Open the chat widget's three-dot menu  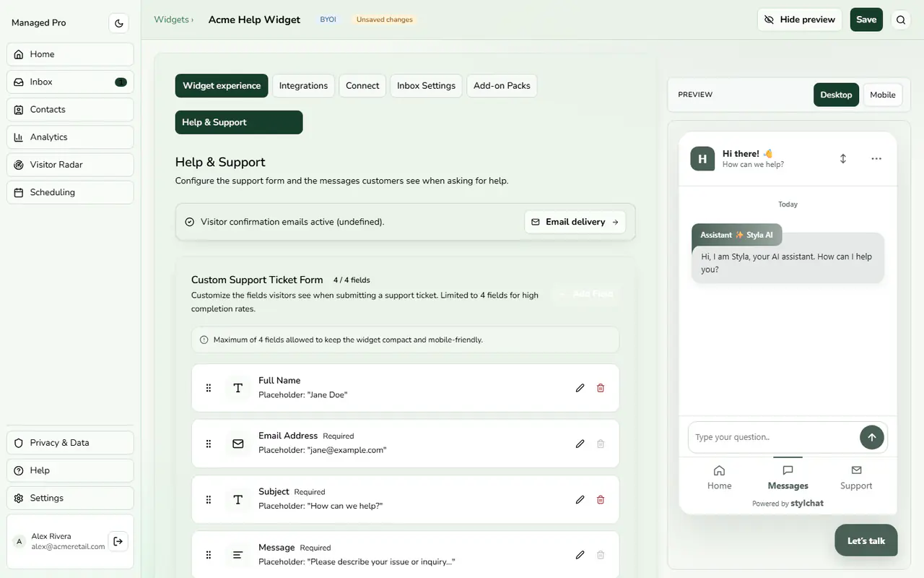pyautogui.click(x=876, y=158)
